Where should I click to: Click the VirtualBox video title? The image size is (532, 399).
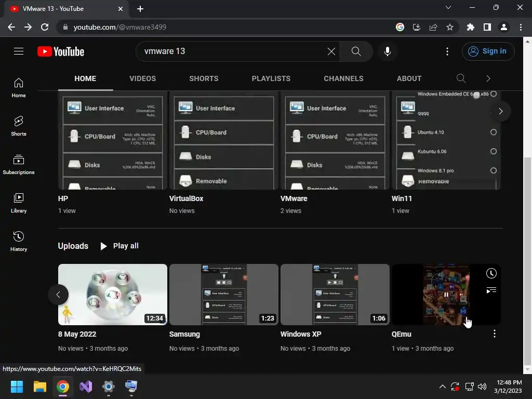coord(187,198)
